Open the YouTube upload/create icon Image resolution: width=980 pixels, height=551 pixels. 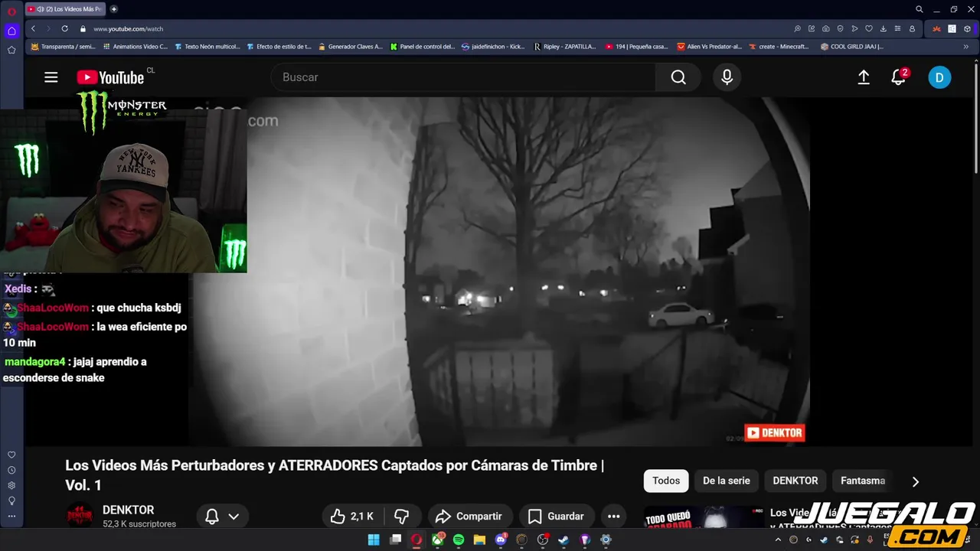(x=864, y=77)
